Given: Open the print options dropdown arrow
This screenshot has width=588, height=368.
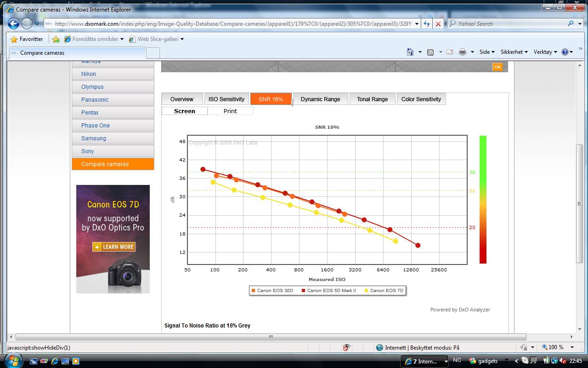Looking at the screenshot, I should [472, 52].
